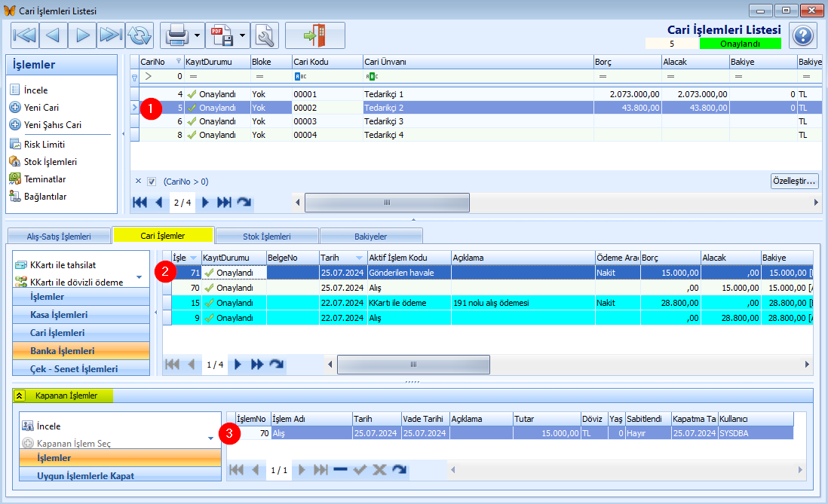Click the refresh records toolbar icon
The height and width of the screenshot is (504, 828).
(x=140, y=35)
